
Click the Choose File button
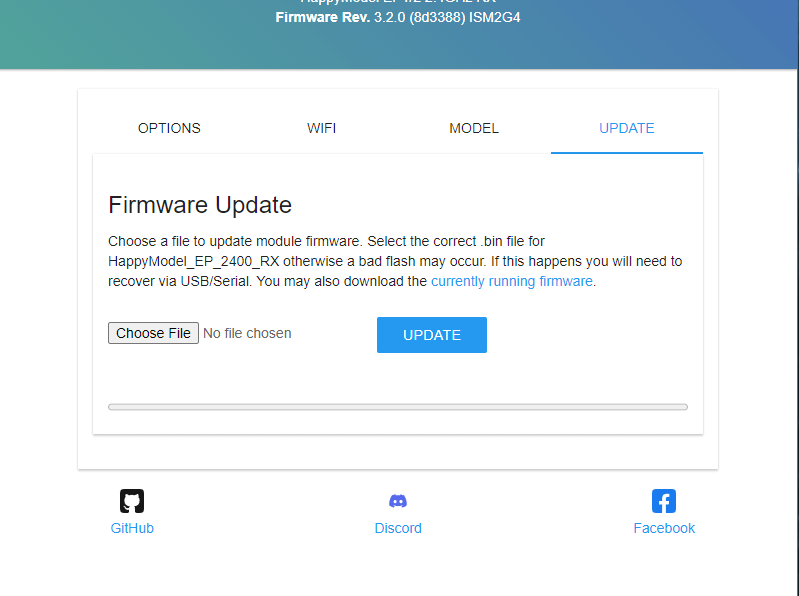click(153, 333)
